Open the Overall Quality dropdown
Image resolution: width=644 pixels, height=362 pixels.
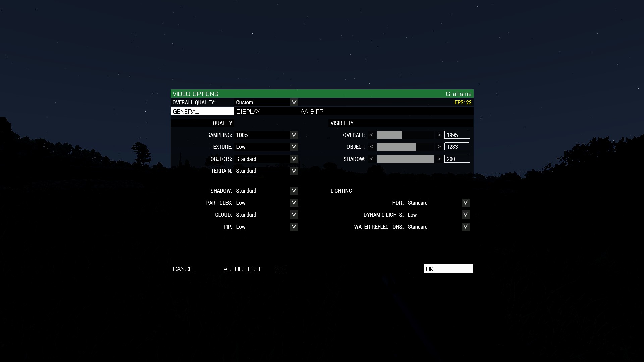pyautogui.click(x=294, y=102)
